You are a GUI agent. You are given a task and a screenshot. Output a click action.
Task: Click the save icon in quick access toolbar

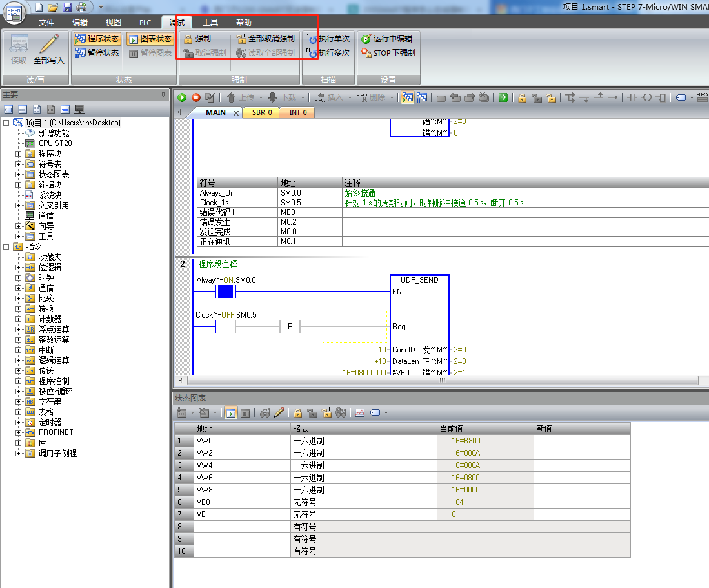click(67, 7)
